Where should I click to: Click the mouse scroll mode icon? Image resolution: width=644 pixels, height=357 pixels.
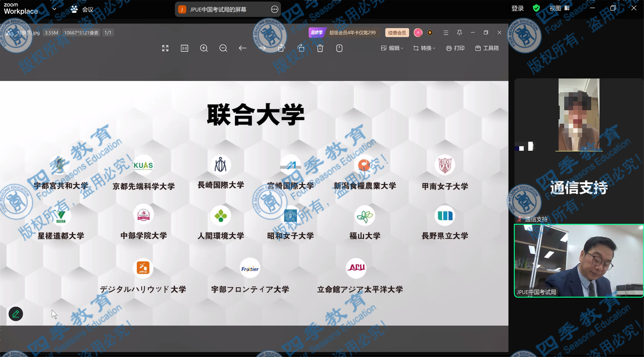[339, 48]
